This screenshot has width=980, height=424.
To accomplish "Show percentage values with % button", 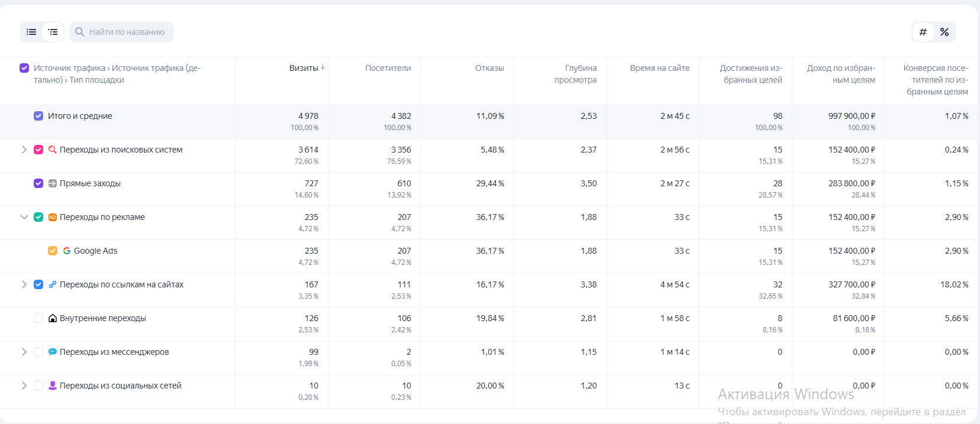I will (944, 32).
